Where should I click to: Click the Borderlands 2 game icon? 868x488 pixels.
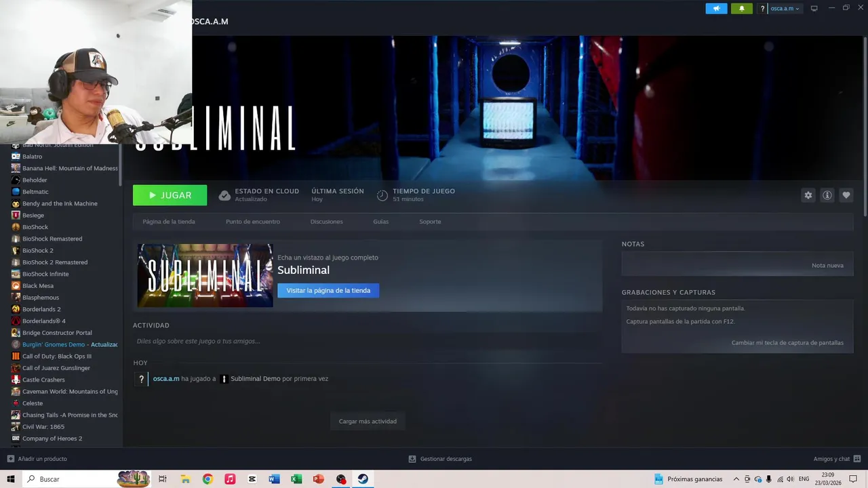point(16,309)
